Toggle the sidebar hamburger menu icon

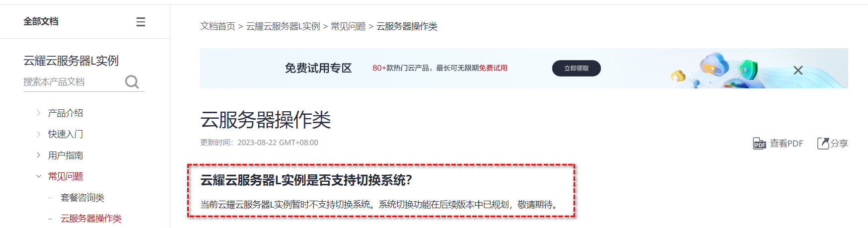(141, 22)
